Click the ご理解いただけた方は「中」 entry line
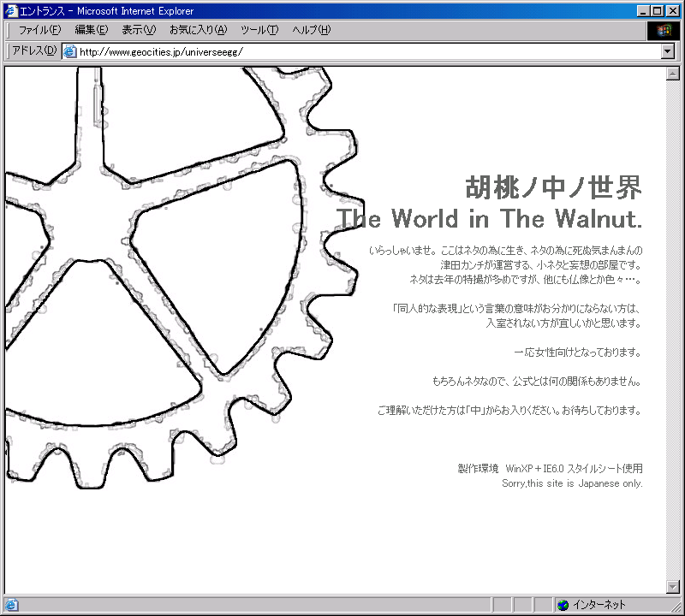685x616 pixels. [509, 411]
